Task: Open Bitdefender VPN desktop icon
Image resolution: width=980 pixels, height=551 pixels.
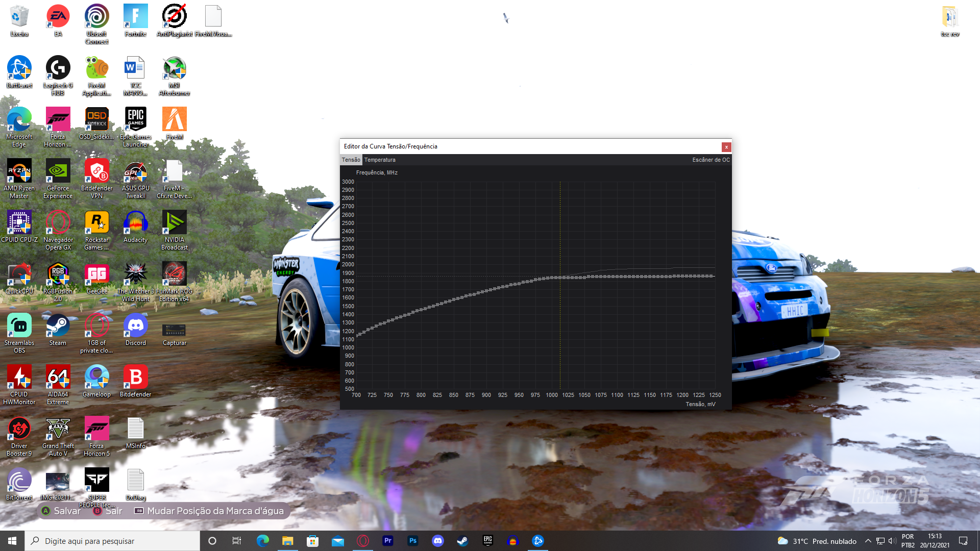Action: (x=97, y=179)
